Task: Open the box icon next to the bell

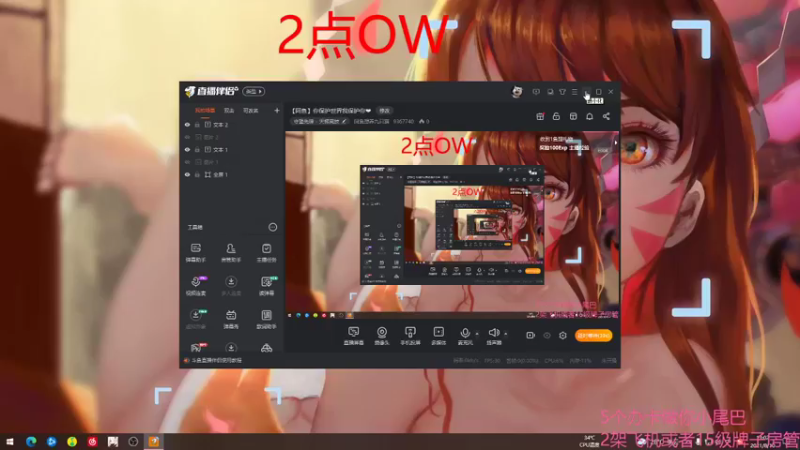Action: pos(573,117)
